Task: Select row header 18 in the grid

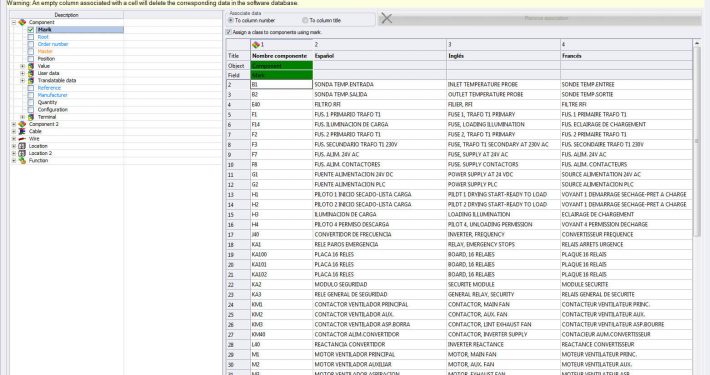Action: pos(238,245)
